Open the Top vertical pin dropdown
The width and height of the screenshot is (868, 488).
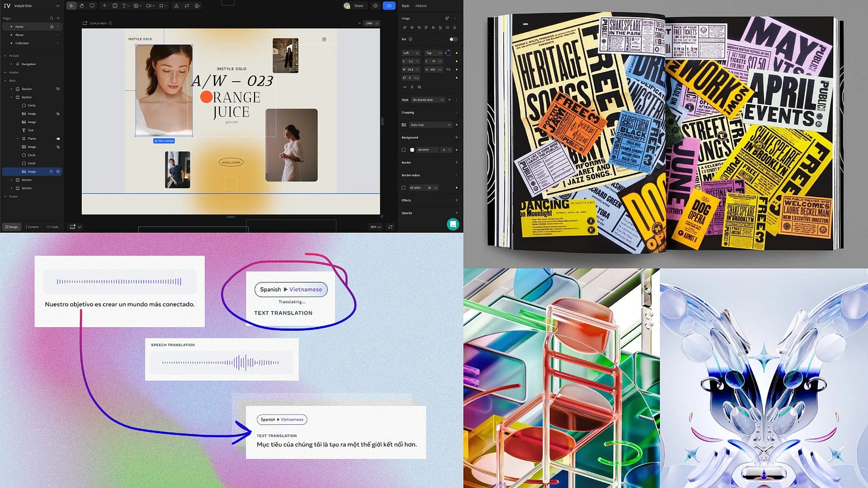click(x=433, y=52)
